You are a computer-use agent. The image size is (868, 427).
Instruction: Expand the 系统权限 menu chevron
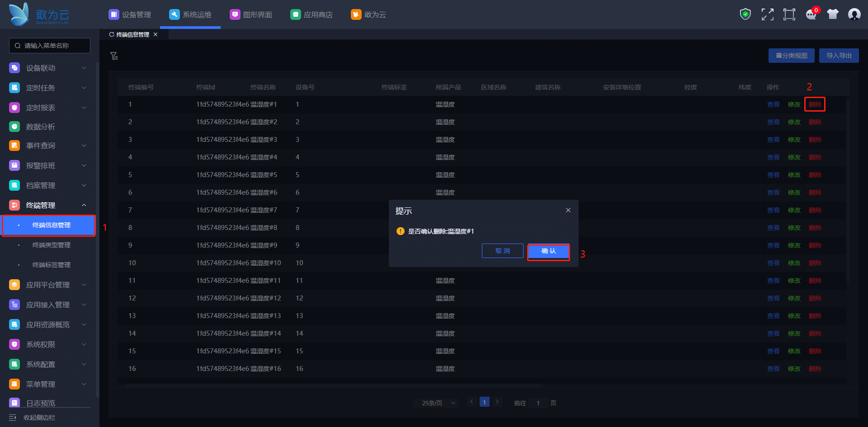pos(84,345)
